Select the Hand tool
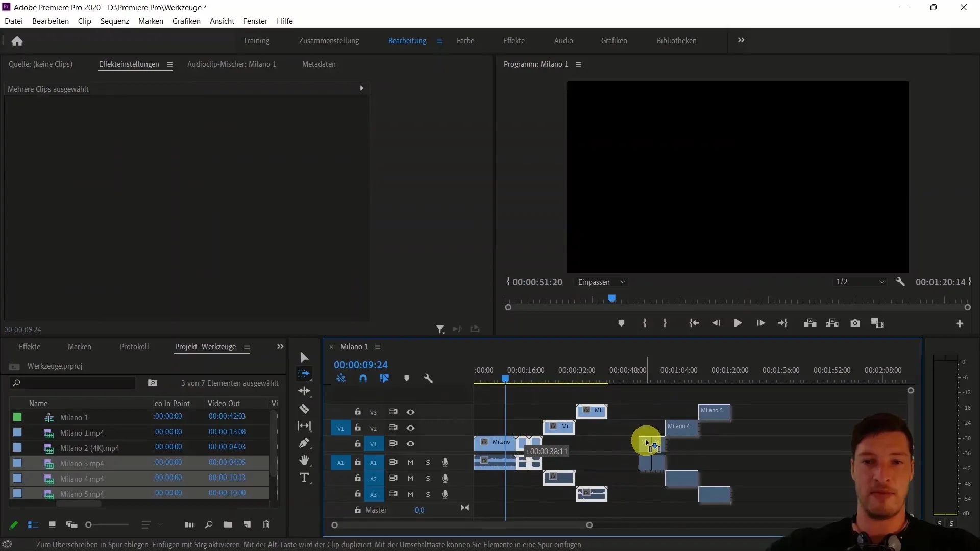The width and height of the screenshot is (980, 551). 304,460
